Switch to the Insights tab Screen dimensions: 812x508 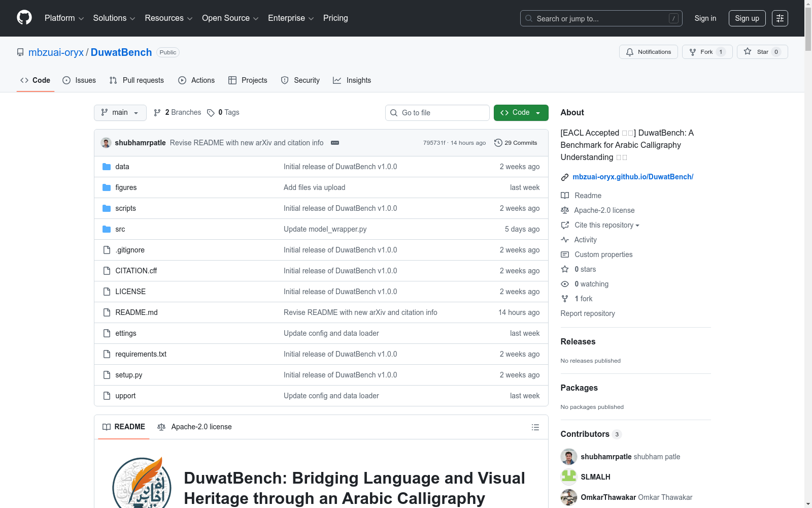click(x=352, y=80)
